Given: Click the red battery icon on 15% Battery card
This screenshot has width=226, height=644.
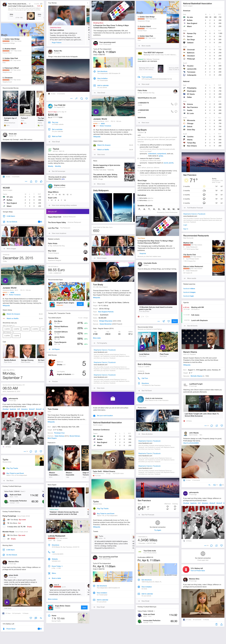Looking at the screenshot, I should pyautogui.click(x=186, y=569).
